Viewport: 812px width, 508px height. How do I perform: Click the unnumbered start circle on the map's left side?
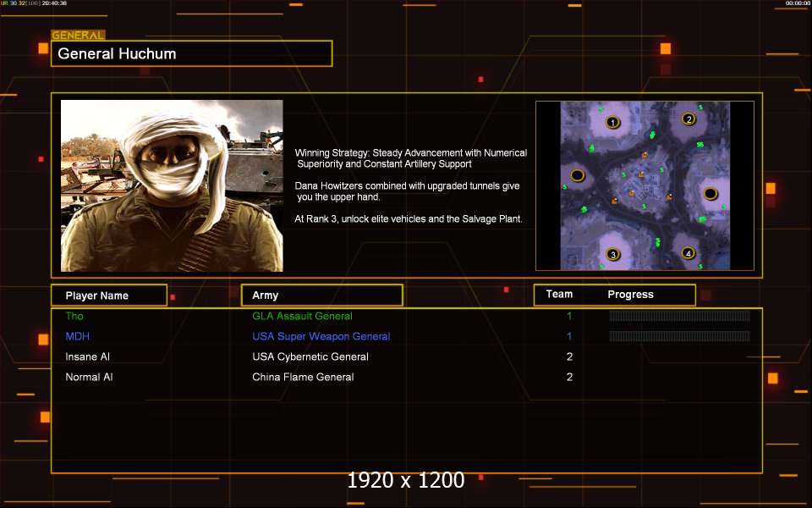tap(578, 175)
